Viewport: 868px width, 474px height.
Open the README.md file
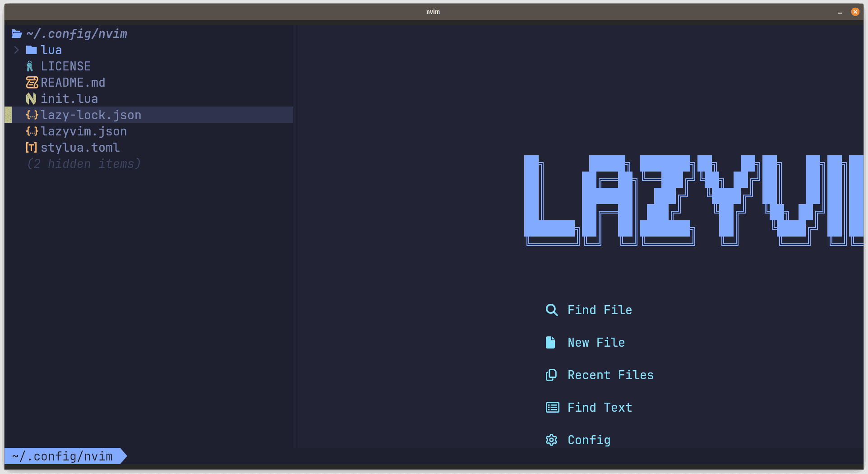click(x=73, y=82)
